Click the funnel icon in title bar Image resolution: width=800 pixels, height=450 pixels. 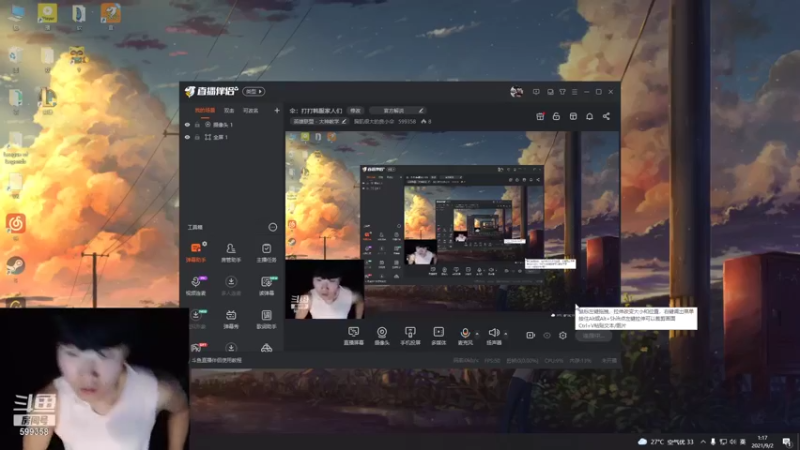562,92
